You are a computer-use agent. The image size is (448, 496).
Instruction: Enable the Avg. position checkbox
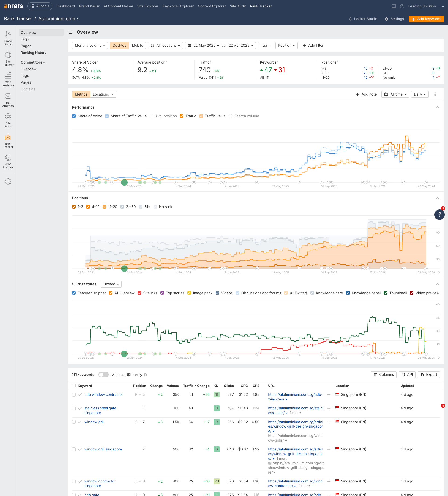click(151, 116)
